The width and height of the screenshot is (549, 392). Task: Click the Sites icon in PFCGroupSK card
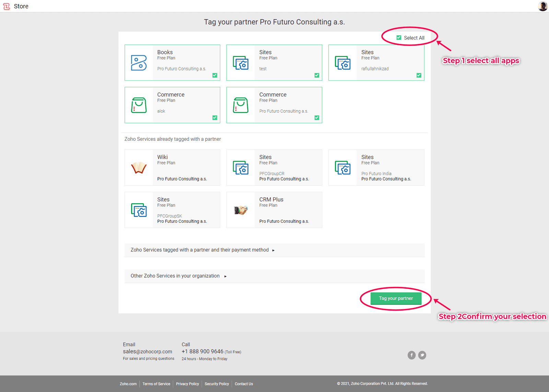pos(139,210)
